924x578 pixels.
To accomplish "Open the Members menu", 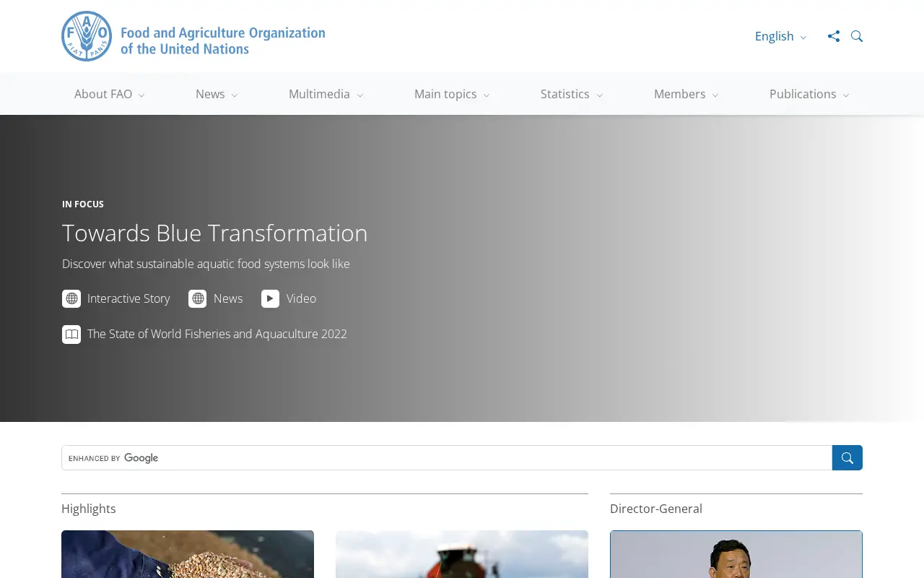I will (687, 94).
